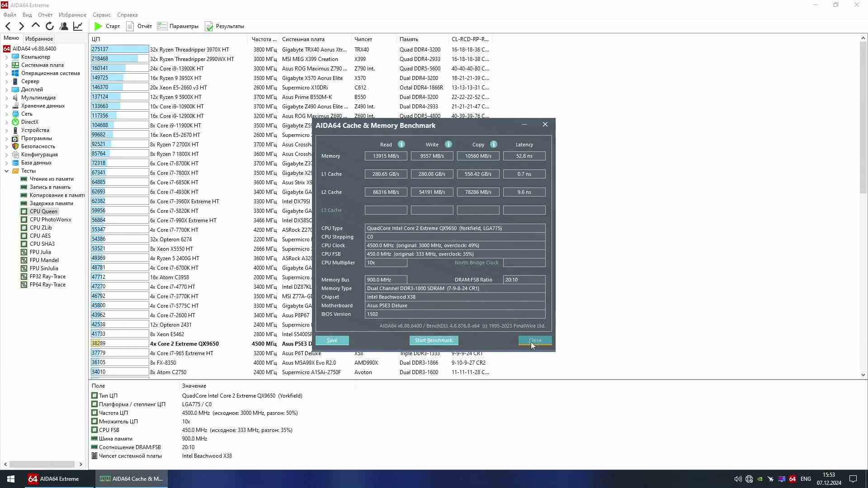Image resolution: width=868 pixels, height=488 pixels.
Task: Open the Results toolbar button
Action: pos(225,26)
